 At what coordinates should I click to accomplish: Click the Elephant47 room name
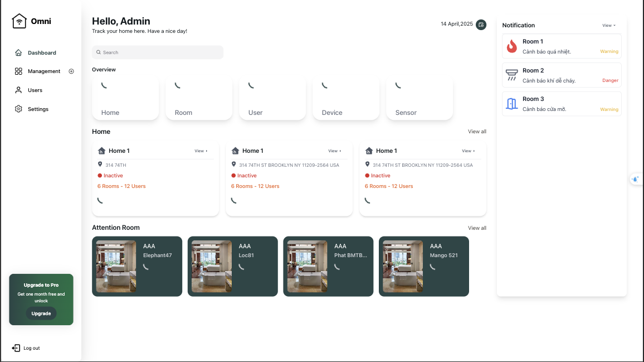(157, 255)
